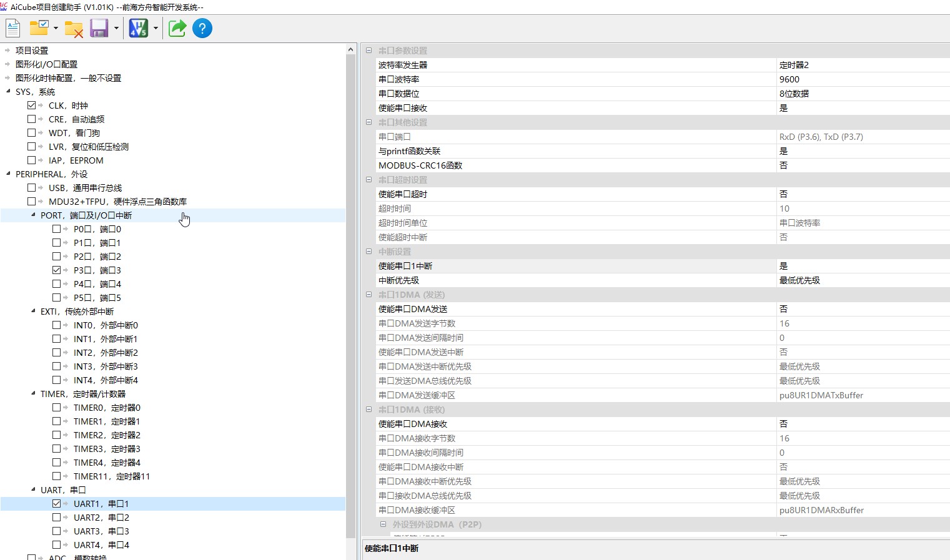Click the 波特率发生器 value 定时器2
Image resolution: width=950 pixels, height=560 pixels.
(862, 65)
